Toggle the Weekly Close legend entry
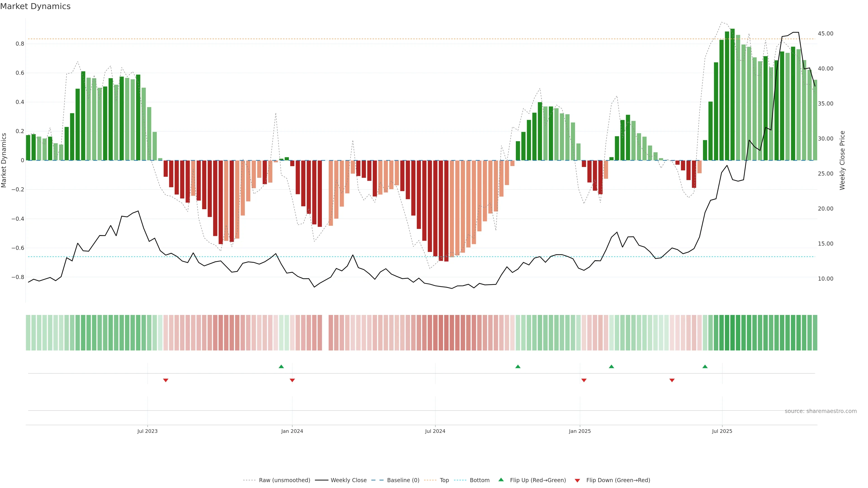Image resolution: width=868 pixels, height=488 pixels. 348,480
